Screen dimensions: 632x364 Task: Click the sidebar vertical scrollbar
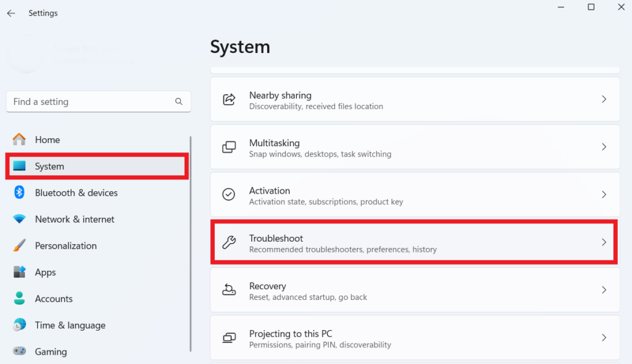pyautogui.click(x=190, y=244)
